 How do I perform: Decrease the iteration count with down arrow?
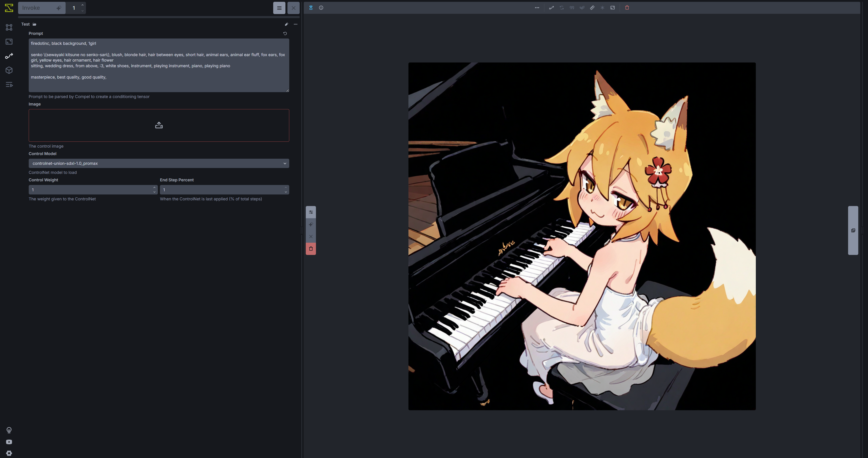coord(83,11)
